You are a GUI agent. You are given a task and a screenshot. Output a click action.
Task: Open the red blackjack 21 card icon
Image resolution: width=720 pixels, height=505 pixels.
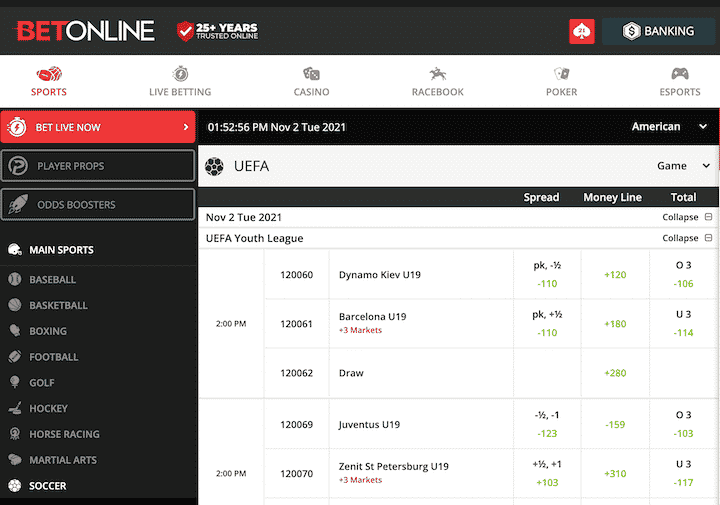(582, 31)
